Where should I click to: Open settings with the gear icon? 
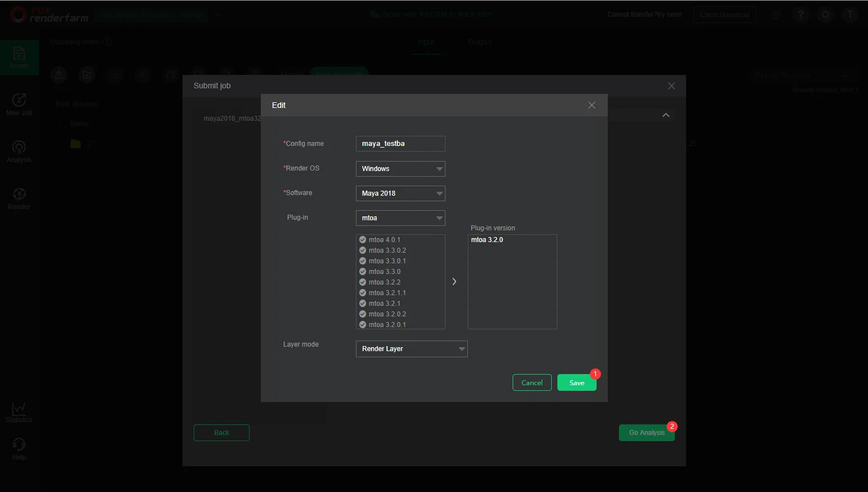pos(825,15)
